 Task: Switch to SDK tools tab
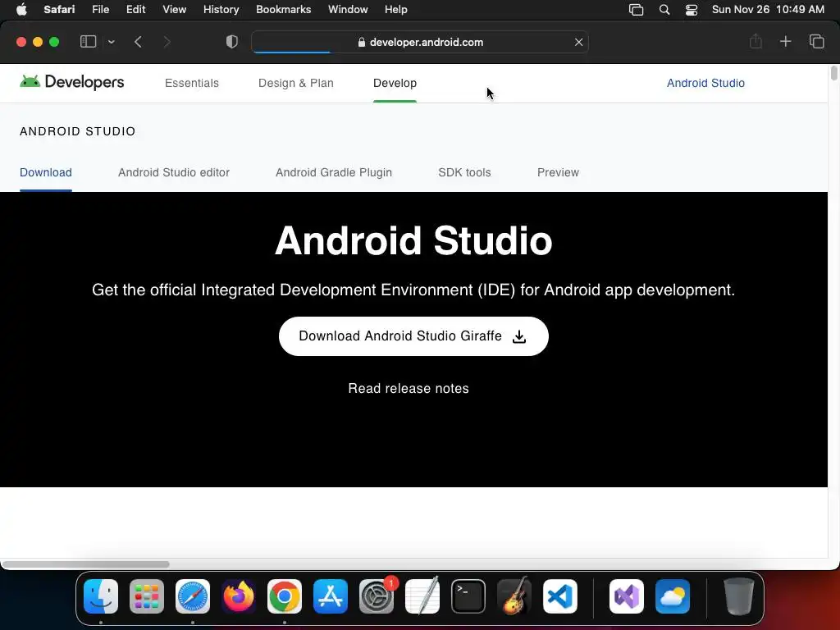(x=464, y=172)
